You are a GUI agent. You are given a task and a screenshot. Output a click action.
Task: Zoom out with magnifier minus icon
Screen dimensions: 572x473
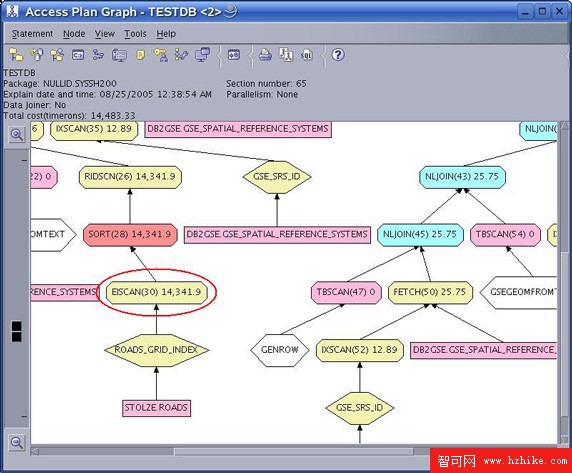point(17,442)
